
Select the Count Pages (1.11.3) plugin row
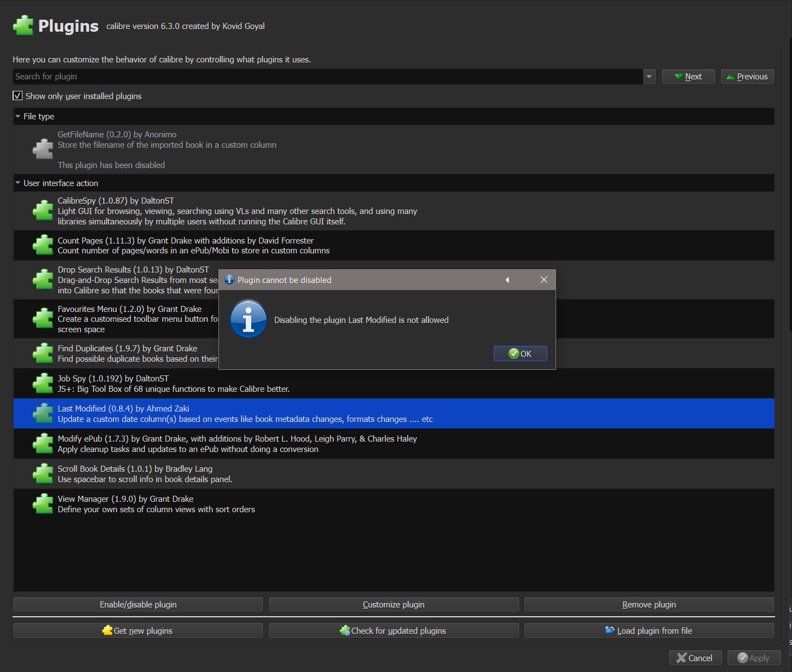point(394,245)
